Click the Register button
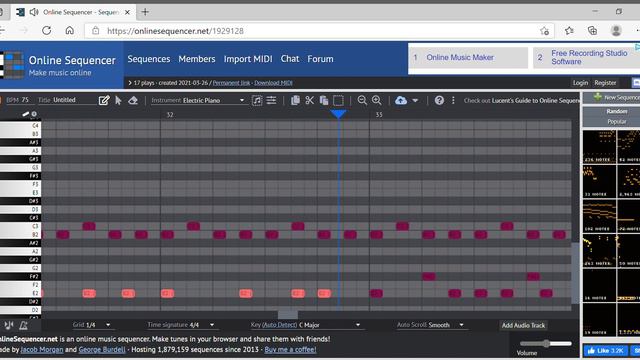The height and width of the screenshot is (360, 640). click(x=605, y=83)
